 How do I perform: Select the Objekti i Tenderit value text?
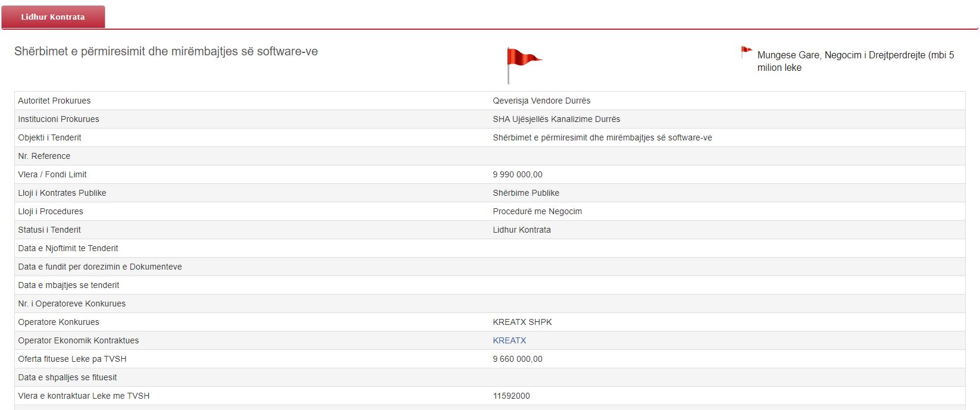[x=602, y=137]
